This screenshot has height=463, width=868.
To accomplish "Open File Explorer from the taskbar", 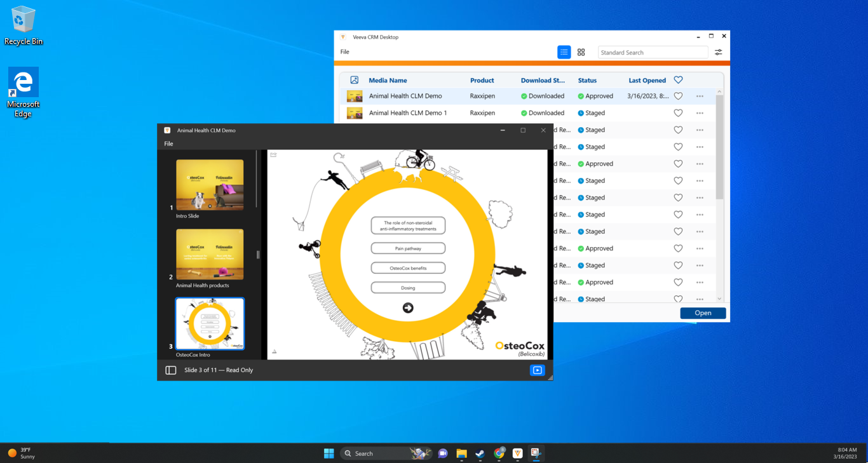I will (x=461, y=453).
